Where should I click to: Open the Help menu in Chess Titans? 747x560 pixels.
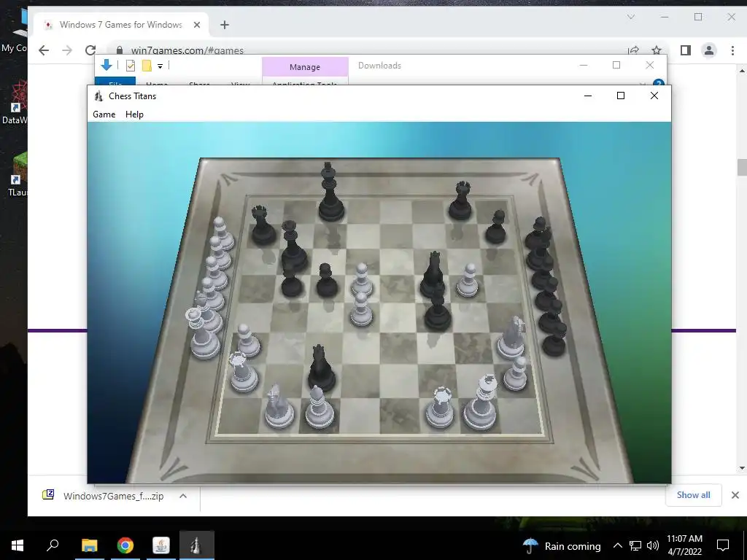[x=134, y=114]
